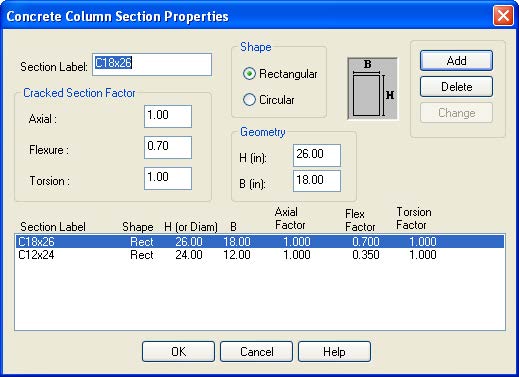Click the Shape column header

pyautogui.click(x=138, y=227)
